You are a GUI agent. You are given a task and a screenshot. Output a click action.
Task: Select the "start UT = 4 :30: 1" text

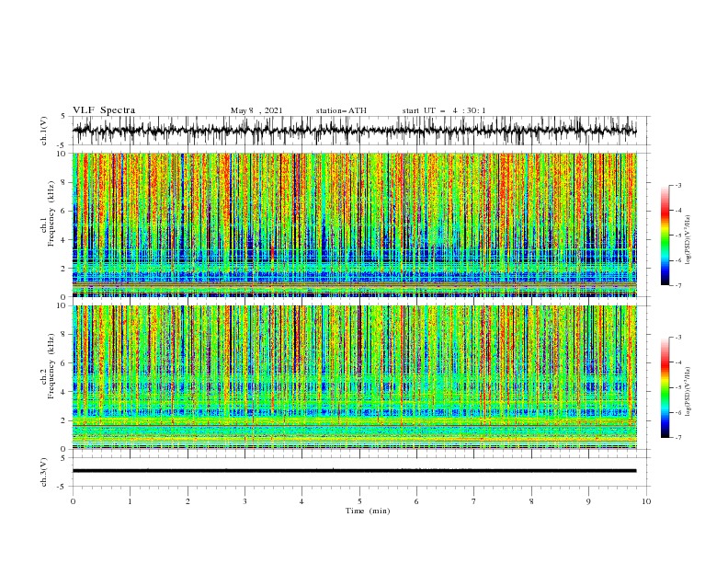point(444,110)
